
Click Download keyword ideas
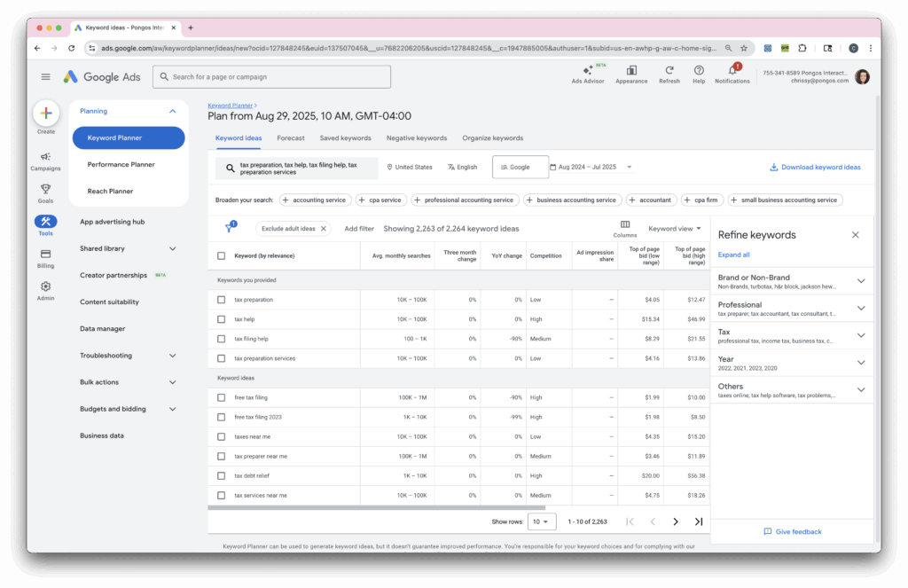[815, 167]
